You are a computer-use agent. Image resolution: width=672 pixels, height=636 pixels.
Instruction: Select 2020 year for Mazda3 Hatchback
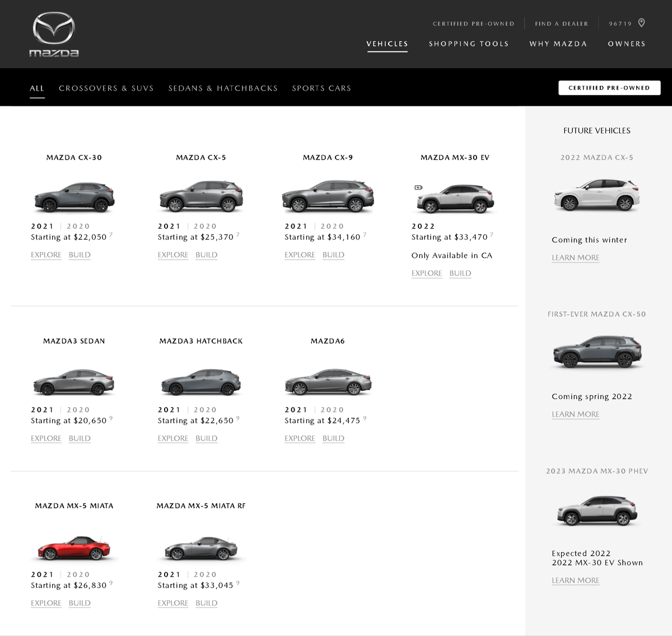(205, 410)
